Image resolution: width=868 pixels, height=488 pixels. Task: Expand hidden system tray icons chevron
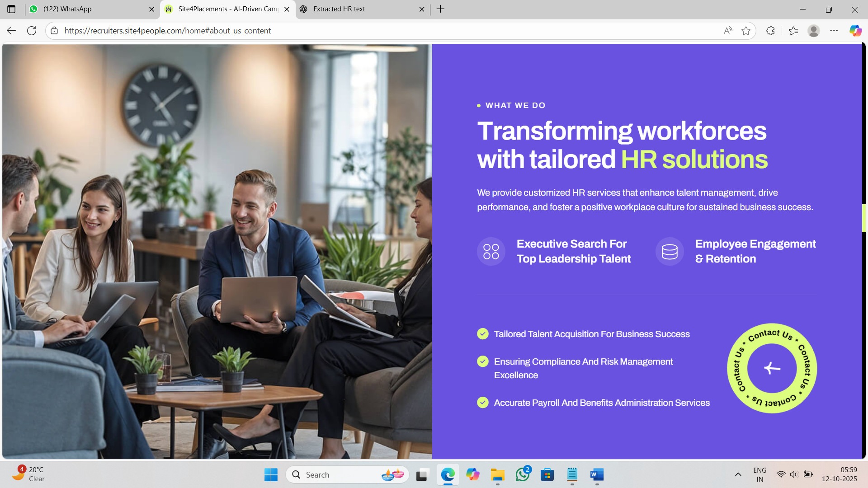click(x=738, y=474)
